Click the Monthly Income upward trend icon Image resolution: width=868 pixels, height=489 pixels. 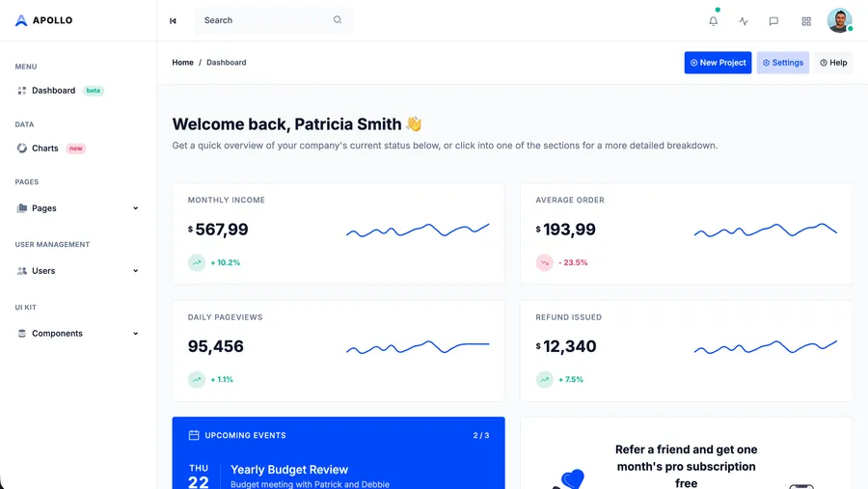(x=197, y=262)
